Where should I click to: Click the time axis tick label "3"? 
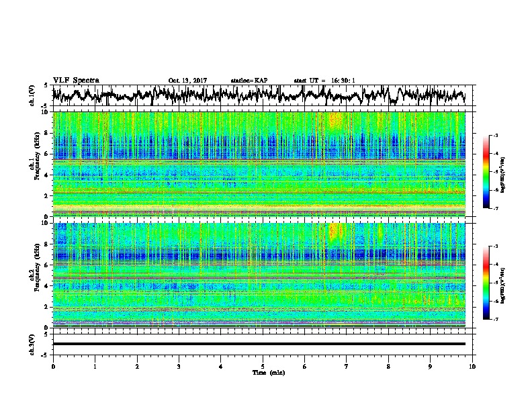point(179,366)
